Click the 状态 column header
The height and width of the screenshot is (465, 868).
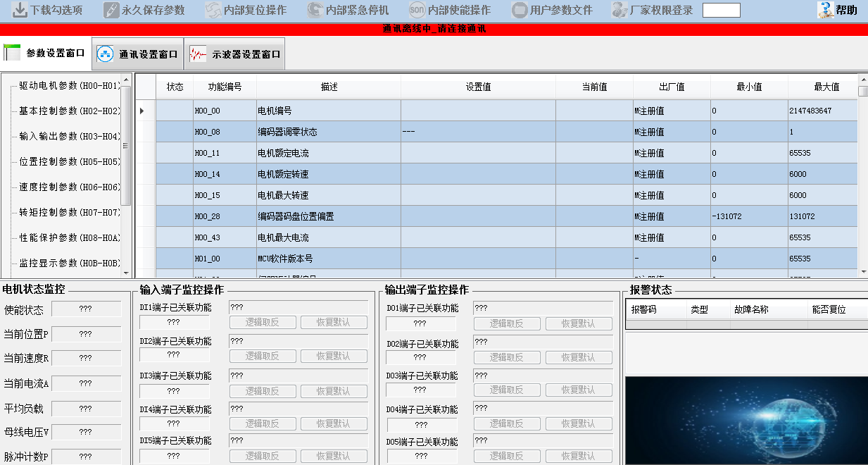point(175,87)
